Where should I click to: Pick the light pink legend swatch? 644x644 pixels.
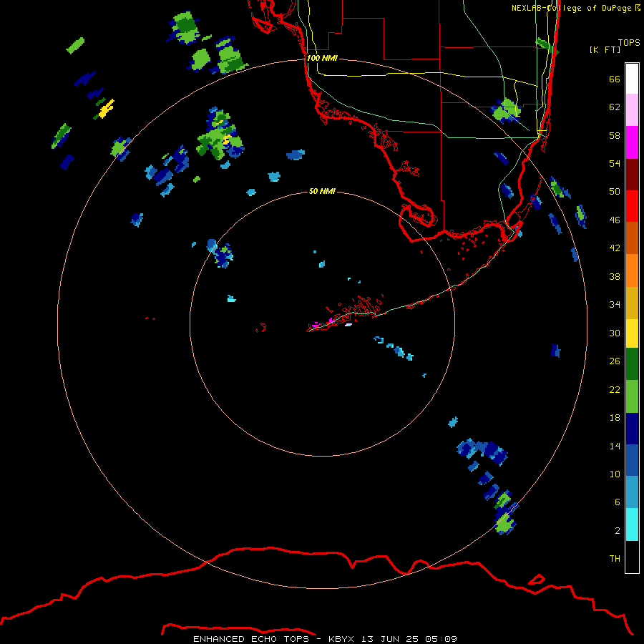pyautogui.click(x=632, y=109)
